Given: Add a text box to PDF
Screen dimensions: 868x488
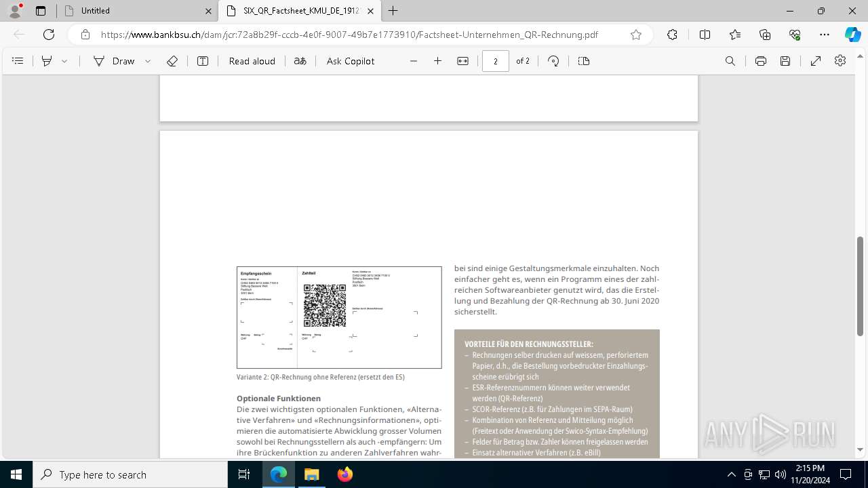Looking at the screenshot, I should pos(203,61).
